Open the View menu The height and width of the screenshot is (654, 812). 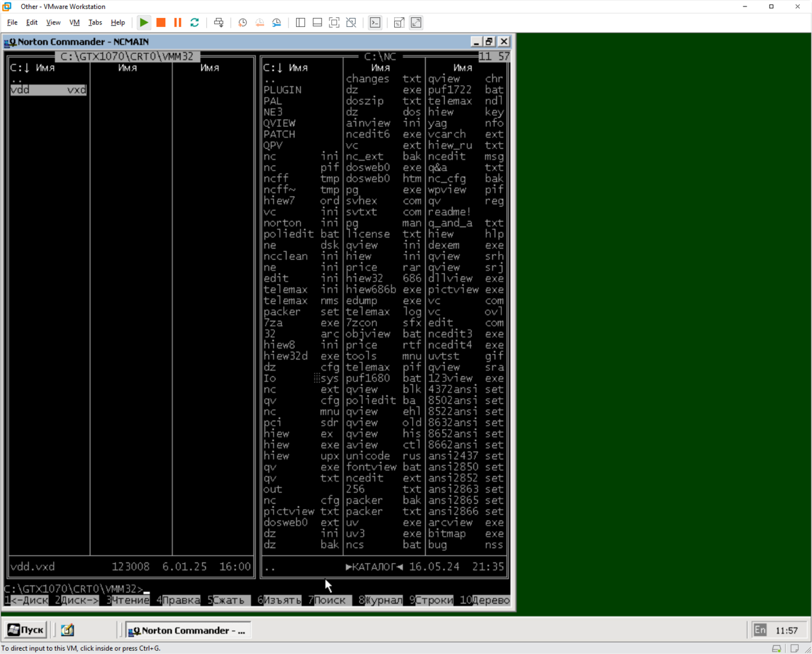coord(53,22)
